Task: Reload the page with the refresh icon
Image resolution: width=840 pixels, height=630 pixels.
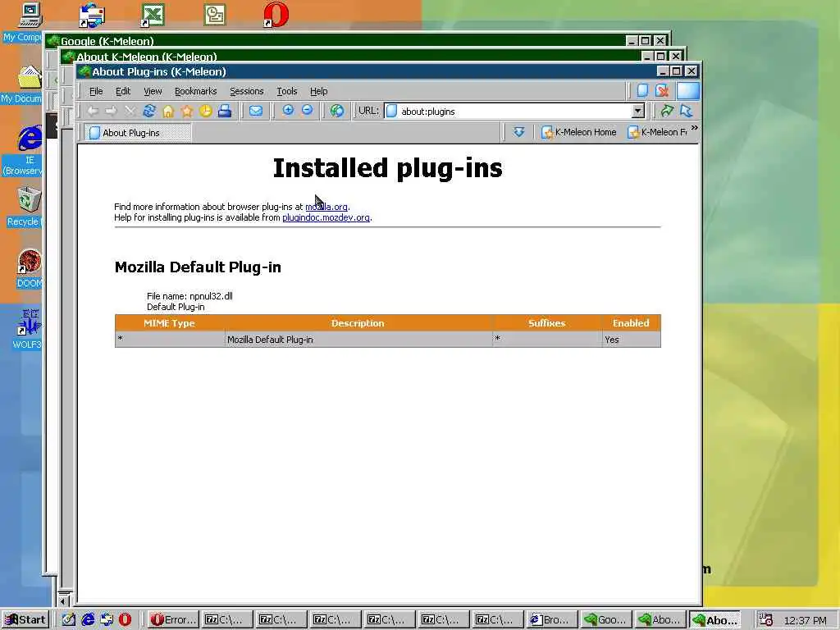Action: 149,111
